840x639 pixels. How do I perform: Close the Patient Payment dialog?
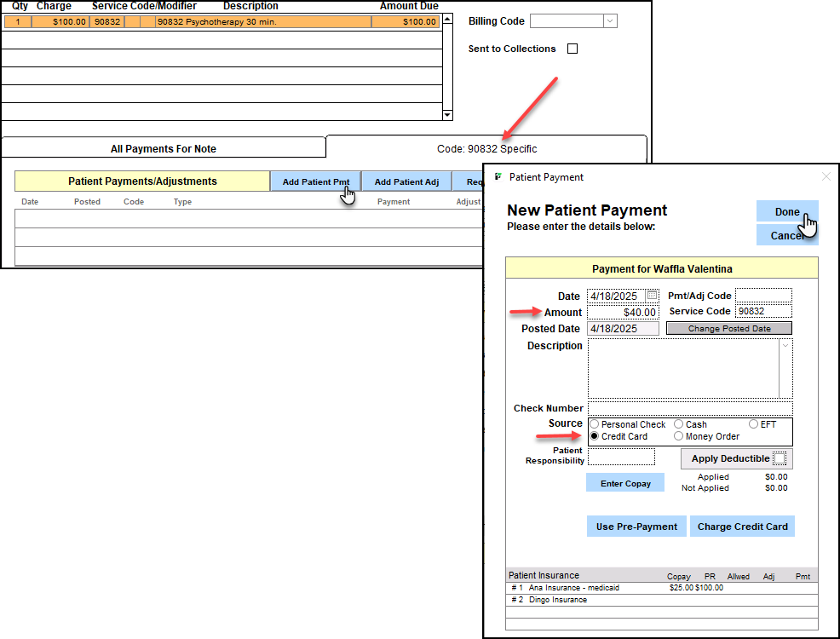[825, 177]
